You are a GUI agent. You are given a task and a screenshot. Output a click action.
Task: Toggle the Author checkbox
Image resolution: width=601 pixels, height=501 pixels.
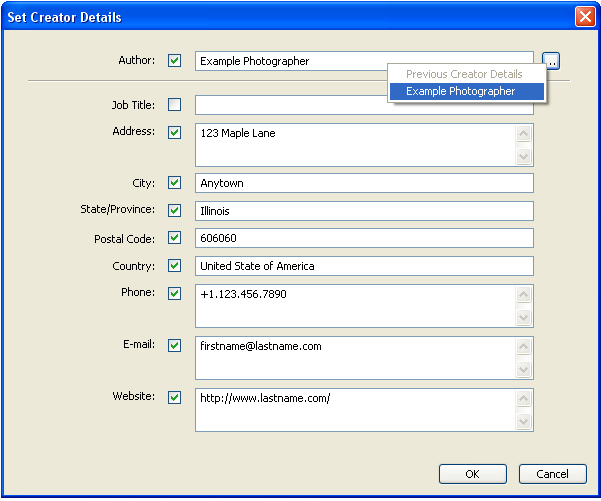[x=175, y=61]
